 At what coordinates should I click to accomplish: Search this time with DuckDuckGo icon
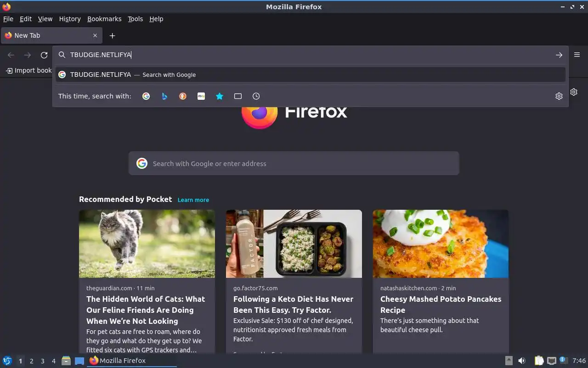(183, 96)
